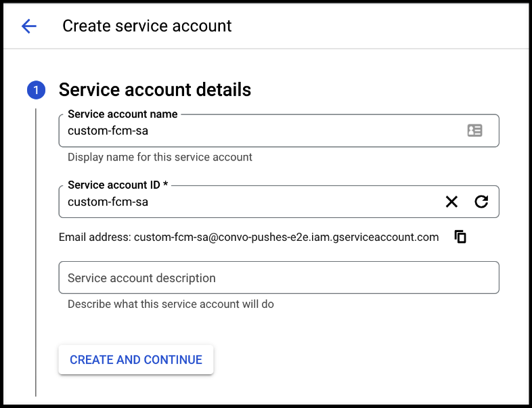Click the Service account description field

click(x=279, y=277)
